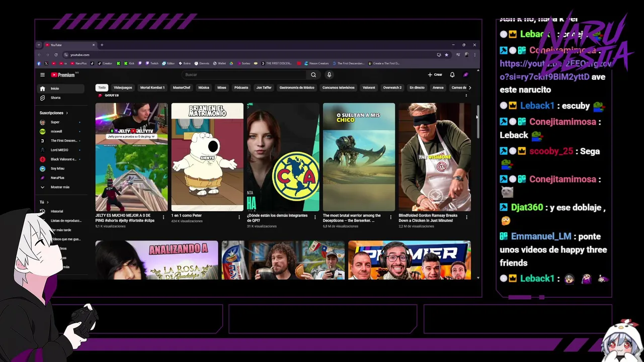Go back in the browser
This screenshot has width=644, height=362.
pos(39,55)
